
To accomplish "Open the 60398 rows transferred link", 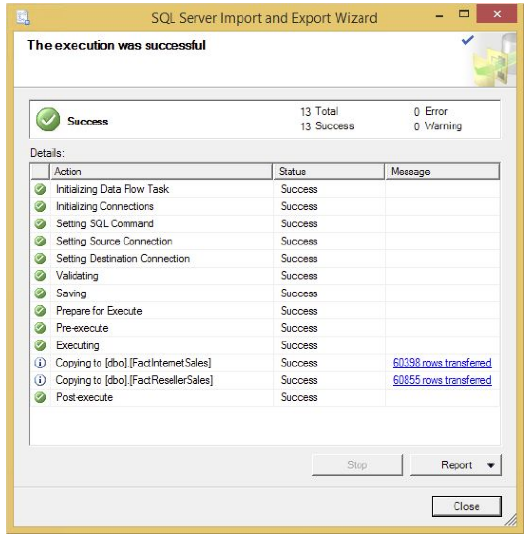I will [442, 363].
